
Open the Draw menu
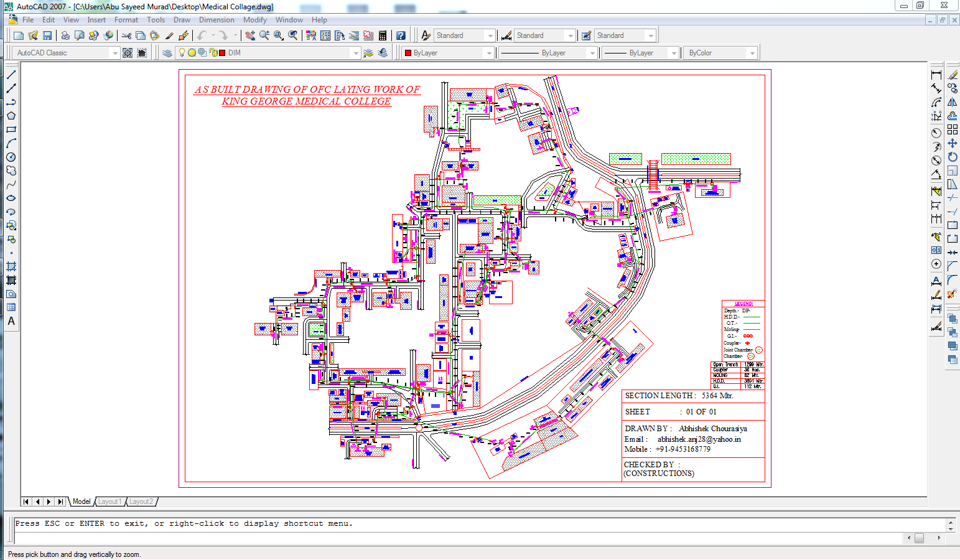coord(182,20)
